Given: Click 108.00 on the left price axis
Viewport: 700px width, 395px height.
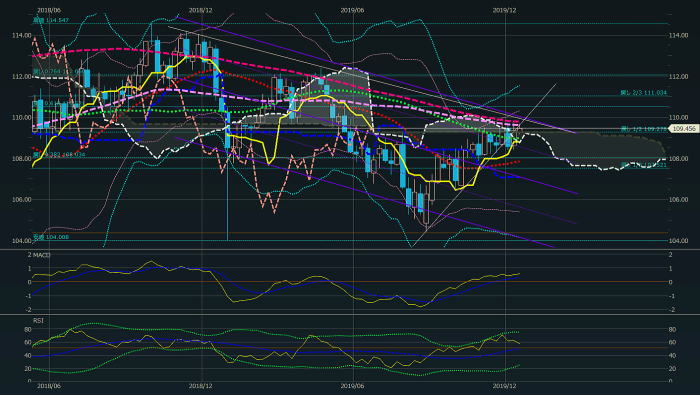Looking at the screenshot, I should click(21, 158).
